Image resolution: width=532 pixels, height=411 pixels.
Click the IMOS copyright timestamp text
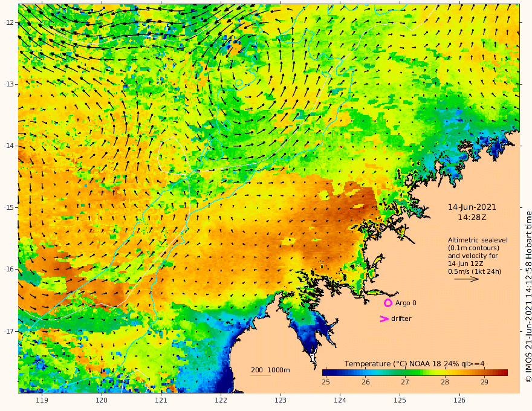pos(528,297)
